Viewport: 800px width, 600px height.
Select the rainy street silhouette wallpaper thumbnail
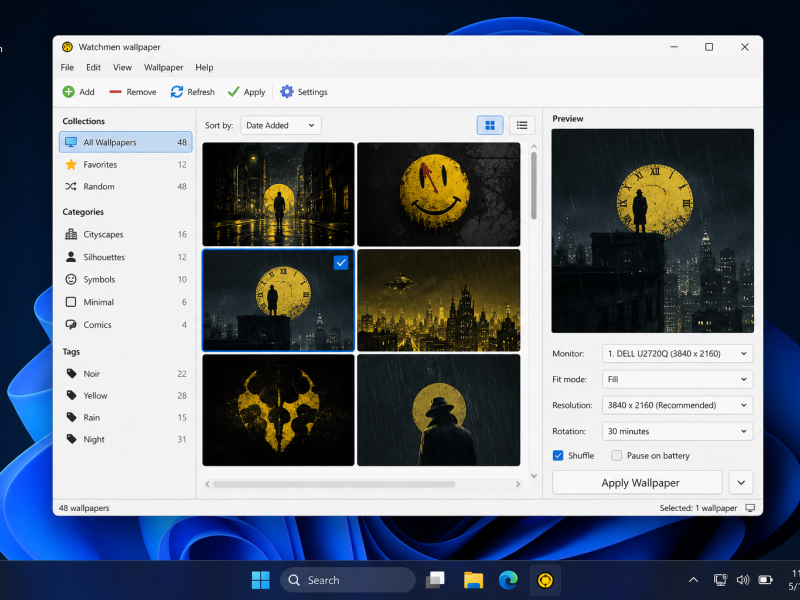pyautogui.click(x=278, y=194)
